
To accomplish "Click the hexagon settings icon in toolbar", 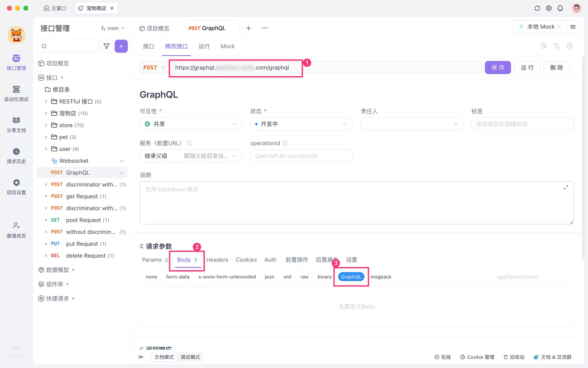I will tap(569, 46).
